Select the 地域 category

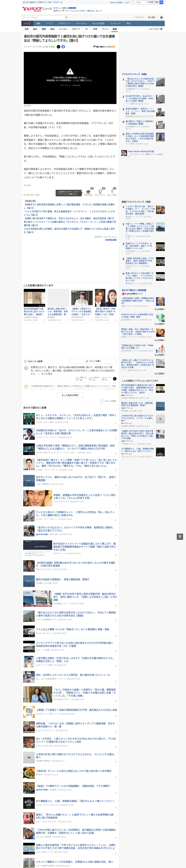(x=114, y=29)
